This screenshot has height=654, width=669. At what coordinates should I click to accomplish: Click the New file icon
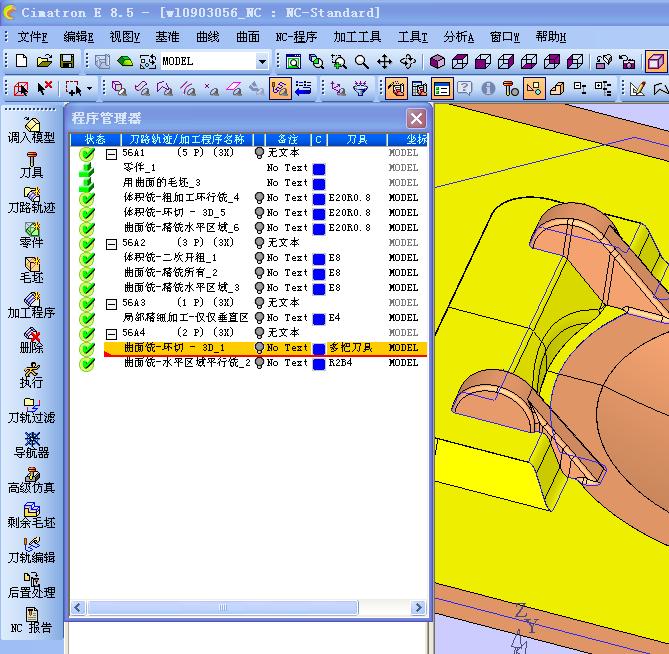[x=21, y=61]
